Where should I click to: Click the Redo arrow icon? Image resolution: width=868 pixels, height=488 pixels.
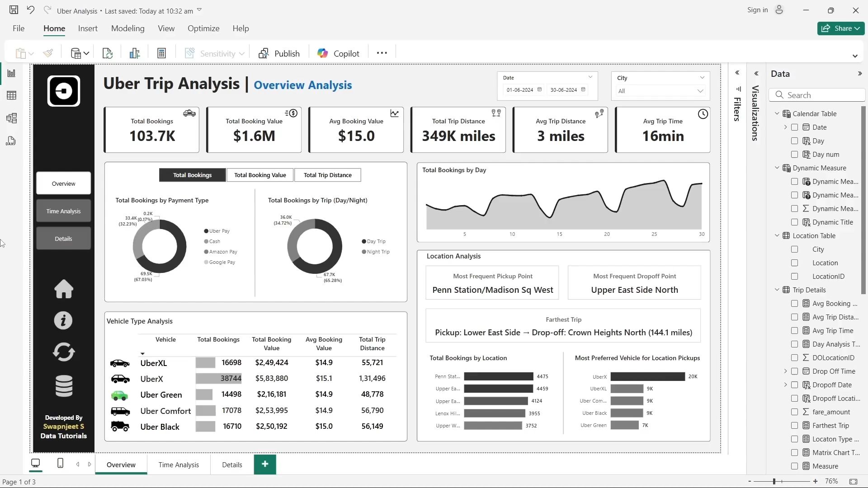click(47, 10)
